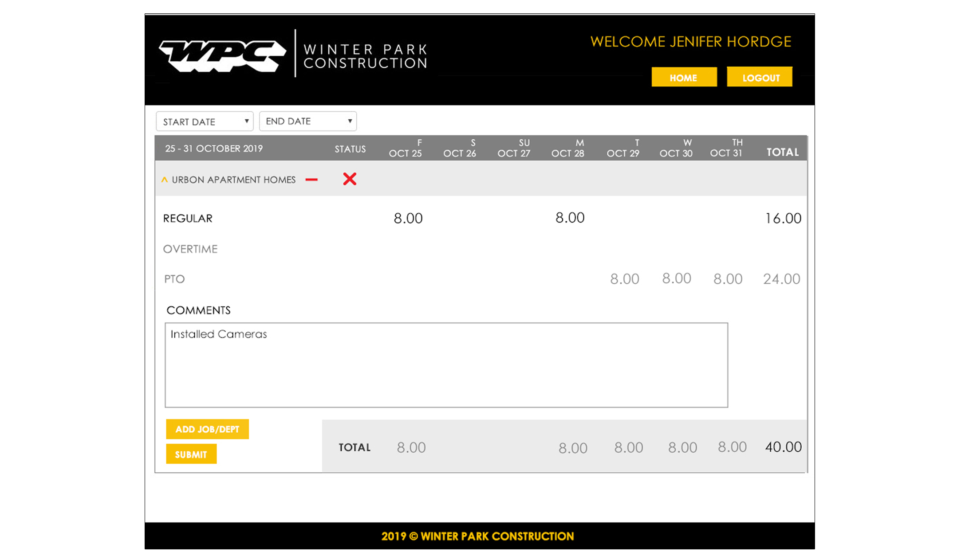Click the PTO hours for Oct 31
The width and height of the screenshot is (961, 560).
tap(728, 279)
